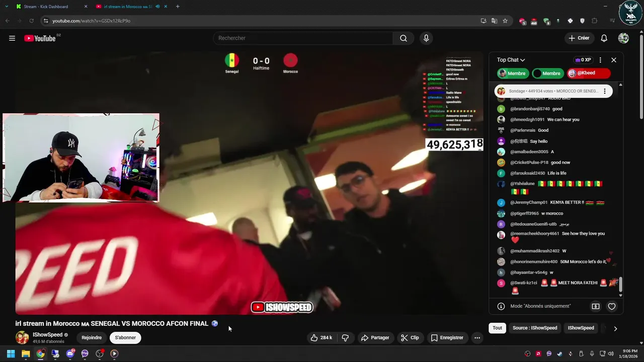This screenshot has height=362, width=644.
Task: Open Super Chat dollar icon in chat
Action: 596,306
